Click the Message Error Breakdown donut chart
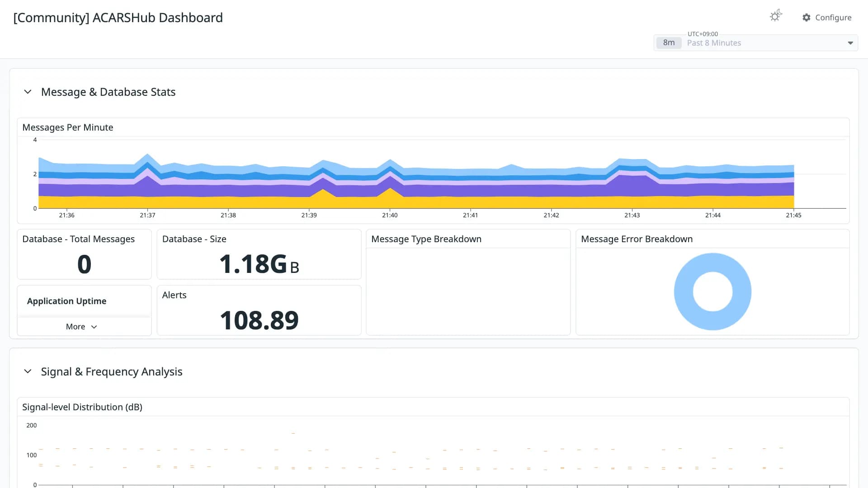The height and width of the screenshot is (488, 868). 712,291
